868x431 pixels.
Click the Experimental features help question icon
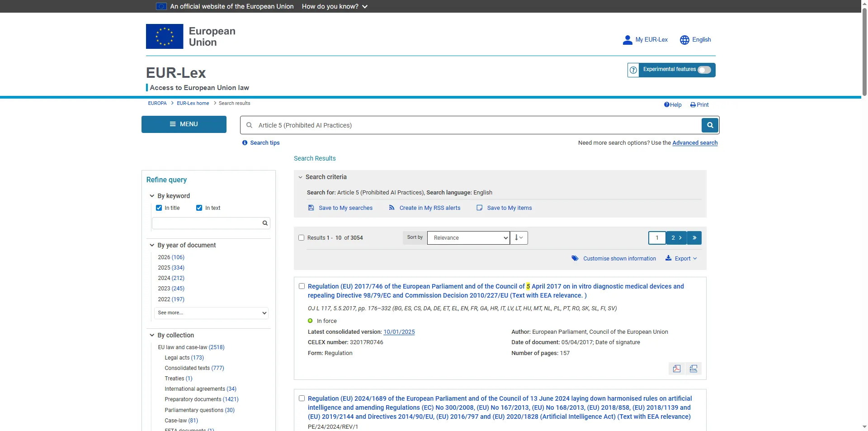coord(633,70)
